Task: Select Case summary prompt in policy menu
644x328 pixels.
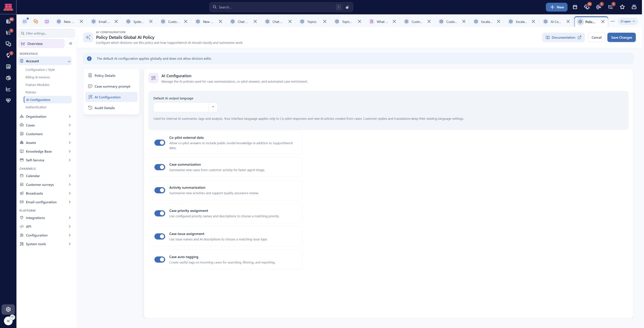Action: point(111,86)
